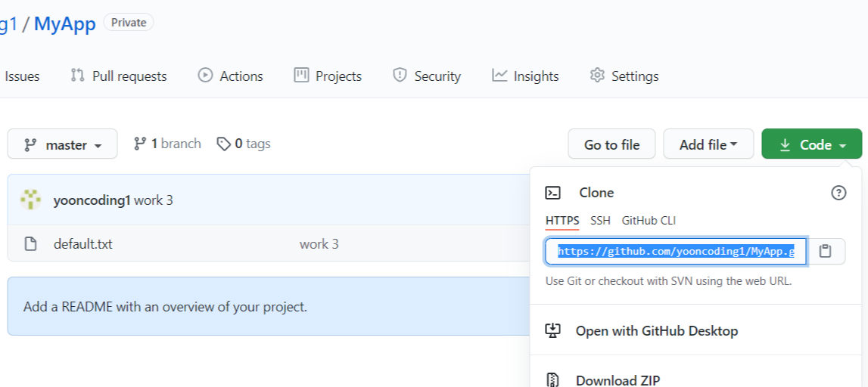The image size is (868, 387).
Task: Click the Private badge label
Action: 129,23
